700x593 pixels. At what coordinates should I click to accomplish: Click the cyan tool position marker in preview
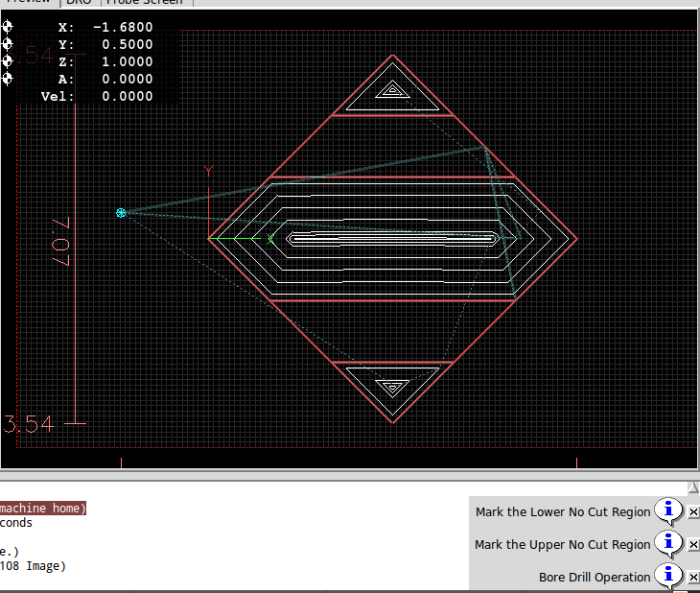pyautogui.click(x=121, y=212)
